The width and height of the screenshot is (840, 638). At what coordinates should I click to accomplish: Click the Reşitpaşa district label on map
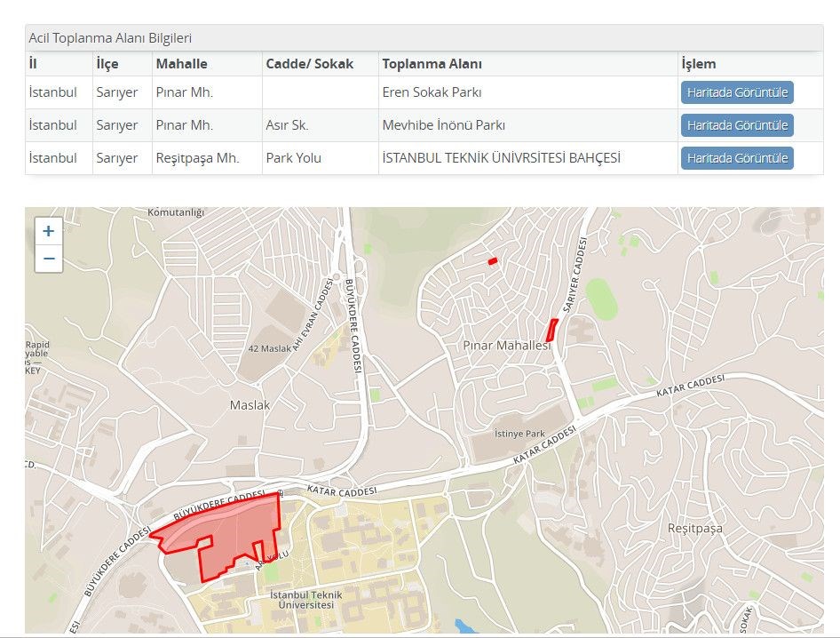[695, 529]
